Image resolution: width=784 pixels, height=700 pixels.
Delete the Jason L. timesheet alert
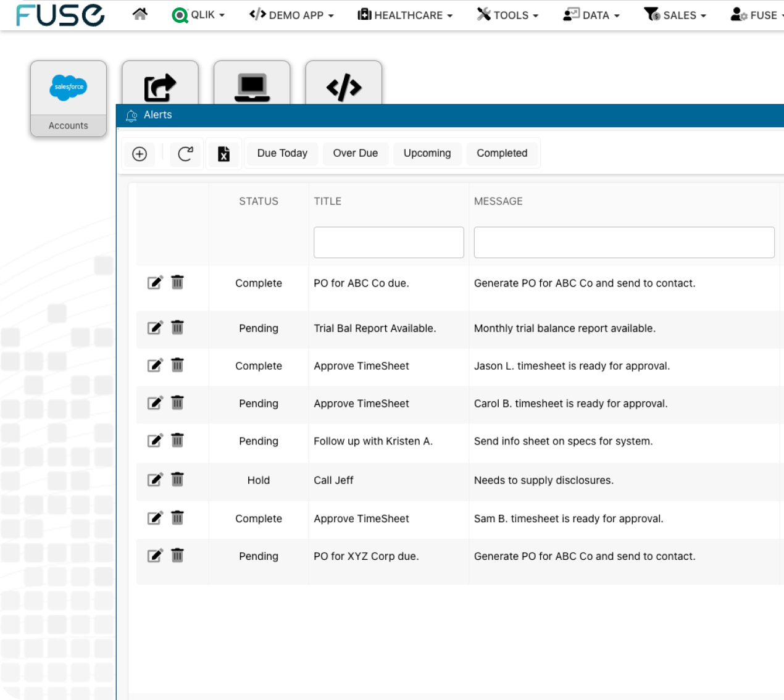pos(177,365)
